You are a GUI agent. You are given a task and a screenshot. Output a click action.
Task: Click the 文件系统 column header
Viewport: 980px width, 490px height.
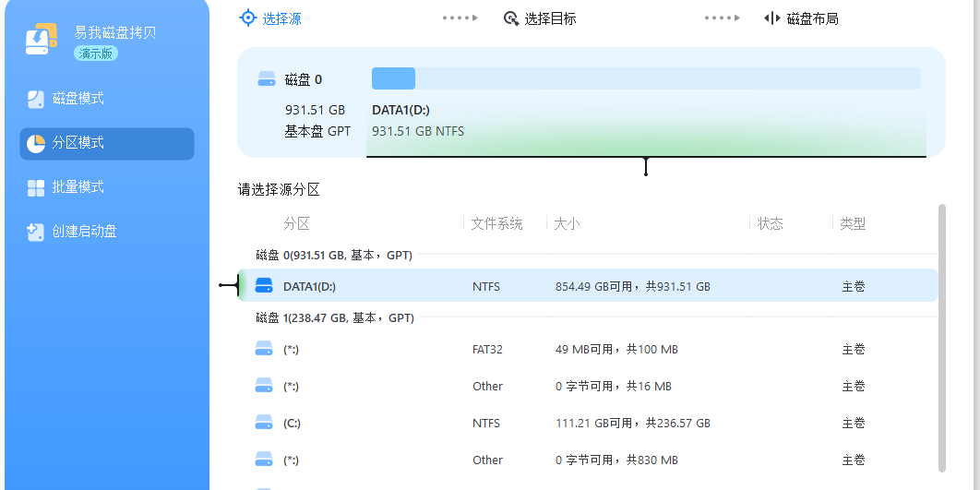[496, 223]
